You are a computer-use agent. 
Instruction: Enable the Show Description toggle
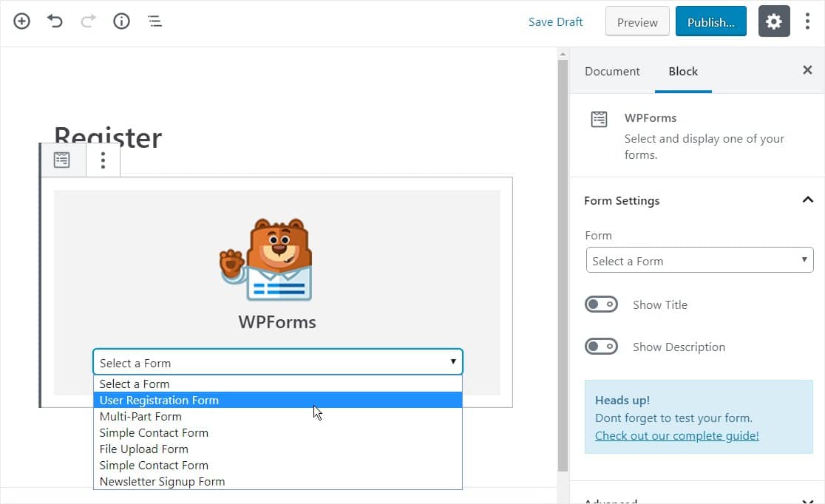(x=601, y=346)
